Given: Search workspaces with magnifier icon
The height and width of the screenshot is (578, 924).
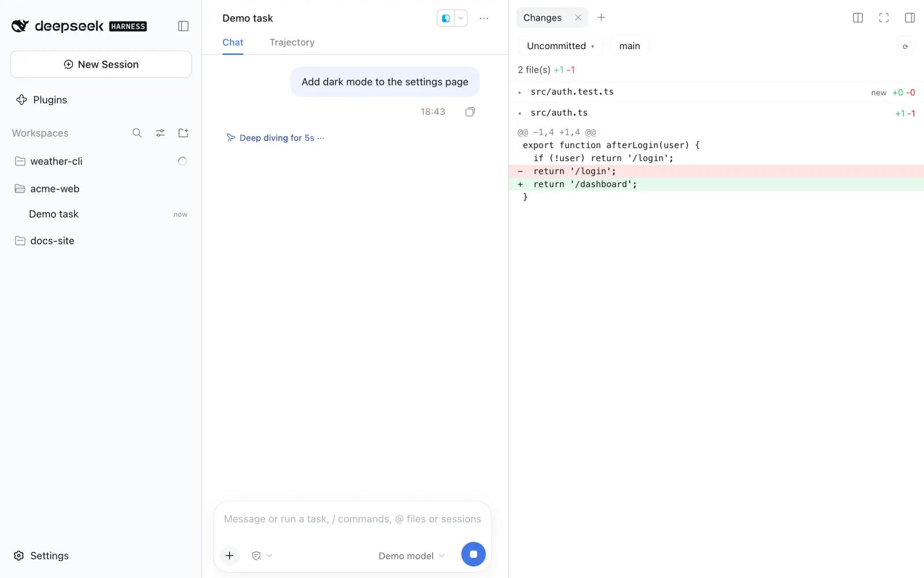Looking at the screenshot, I should tap(137, 133).
